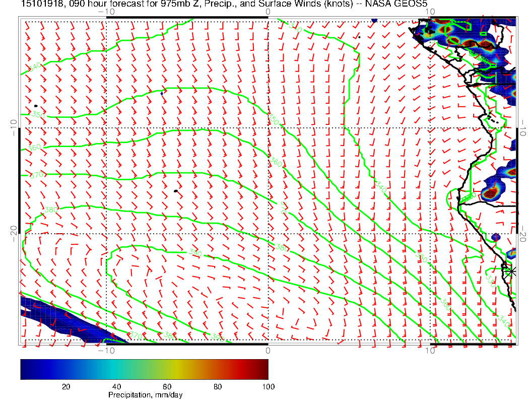532x411 pixels.
Task: Pick the dark blue end of the colorbar
Action: point(25,369)
